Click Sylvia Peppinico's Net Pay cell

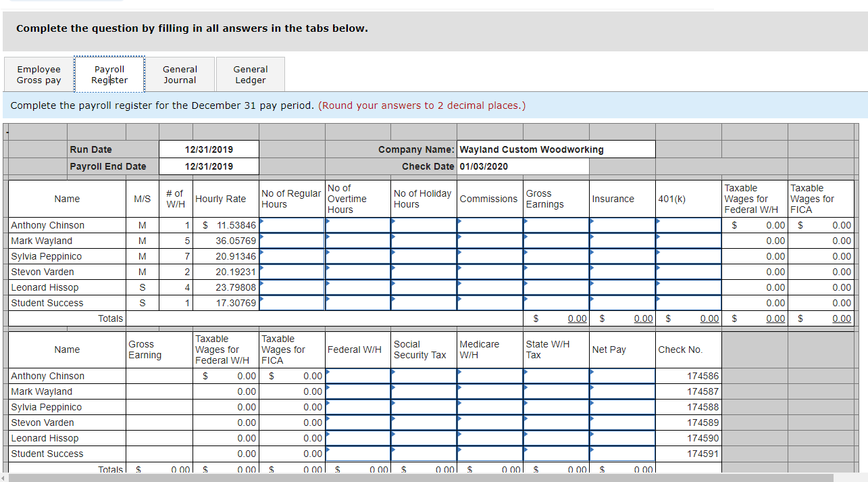[x=621, y=407]
